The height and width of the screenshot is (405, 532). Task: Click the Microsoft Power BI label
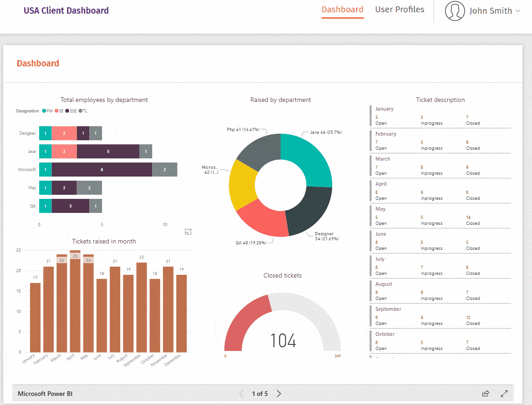click(45, 393)
